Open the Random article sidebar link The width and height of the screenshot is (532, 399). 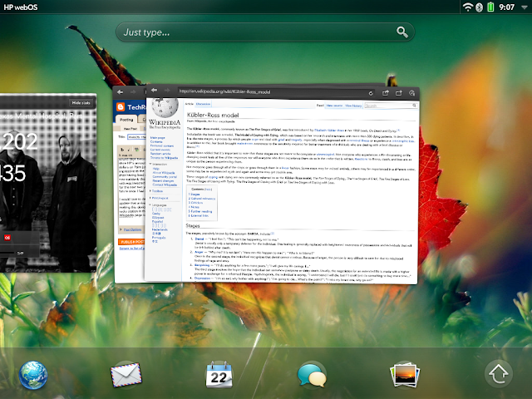(x=160, y=154)
